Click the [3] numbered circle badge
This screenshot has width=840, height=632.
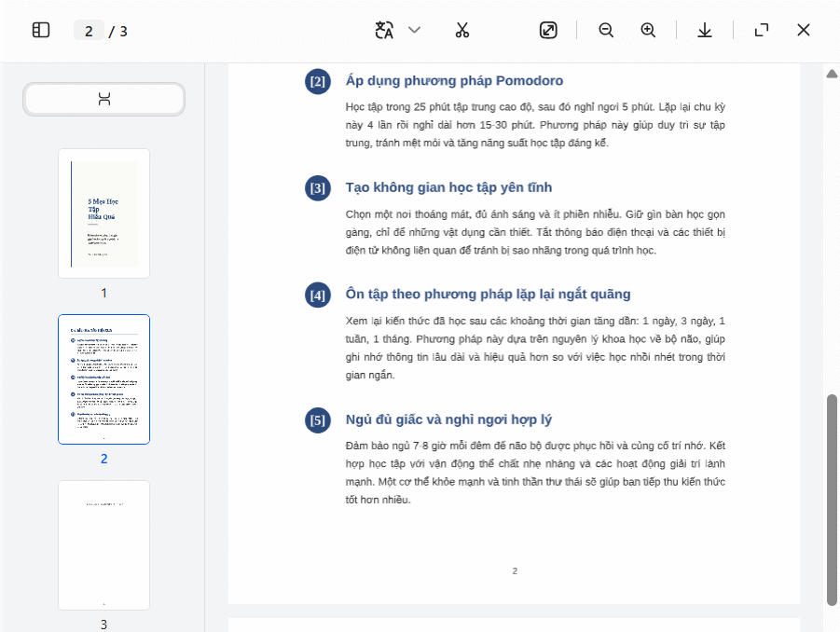318,188
